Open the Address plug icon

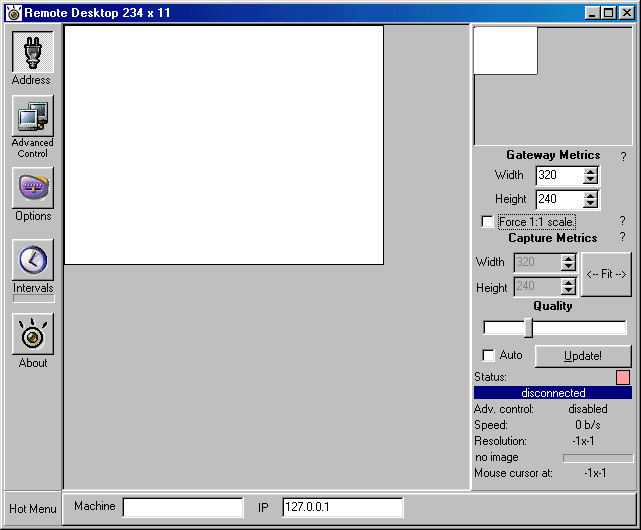(32, 51)
